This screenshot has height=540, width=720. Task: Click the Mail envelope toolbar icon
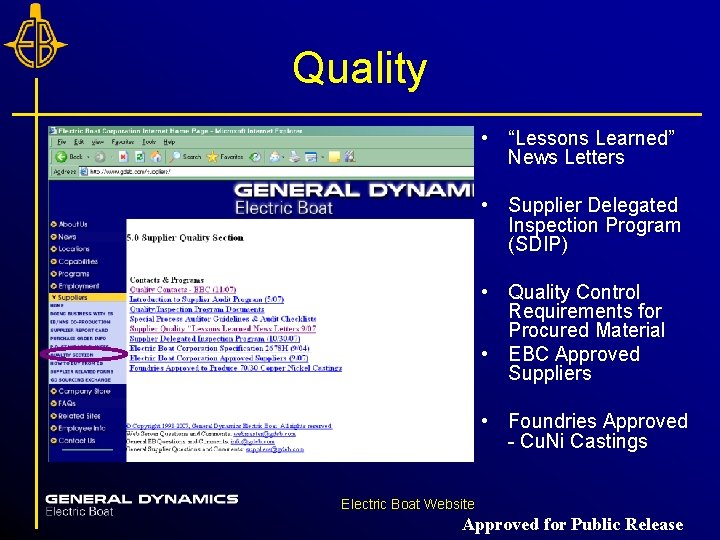(x=275, y=157)
